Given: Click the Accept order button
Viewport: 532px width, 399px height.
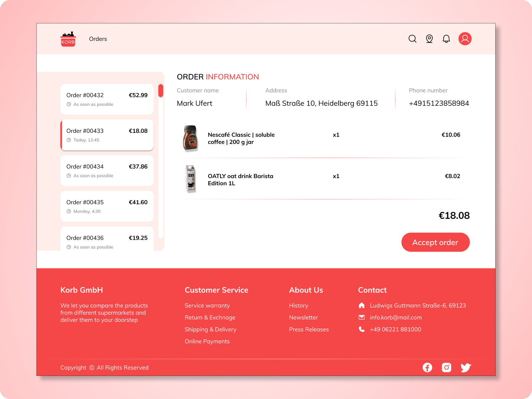Looking at the screenshot, I should [x=436, y=242].
